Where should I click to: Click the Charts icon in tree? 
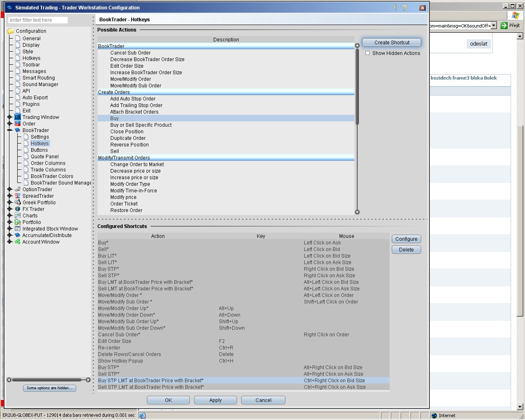(x=18, y=216)
